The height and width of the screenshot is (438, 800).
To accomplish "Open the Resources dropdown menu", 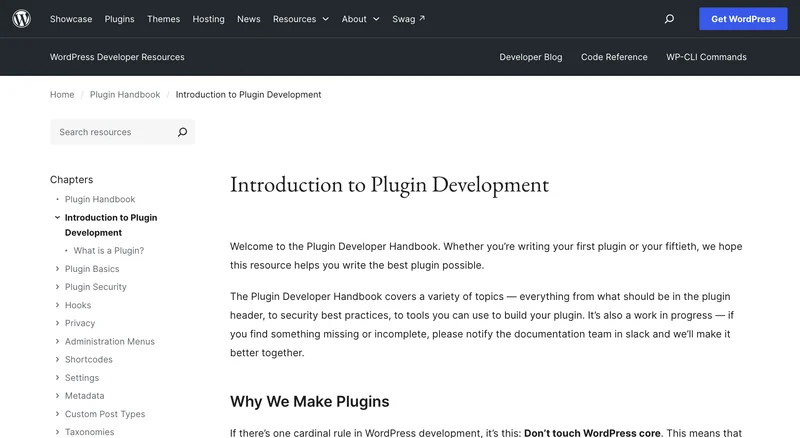I will pyautogui.click(x=301, y=19).
